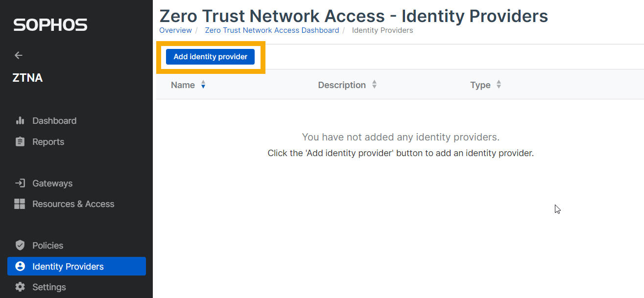This screenshot has width=644, height=298.
Task: Open Dashboard using the bar chart icon
Action: 20,120
